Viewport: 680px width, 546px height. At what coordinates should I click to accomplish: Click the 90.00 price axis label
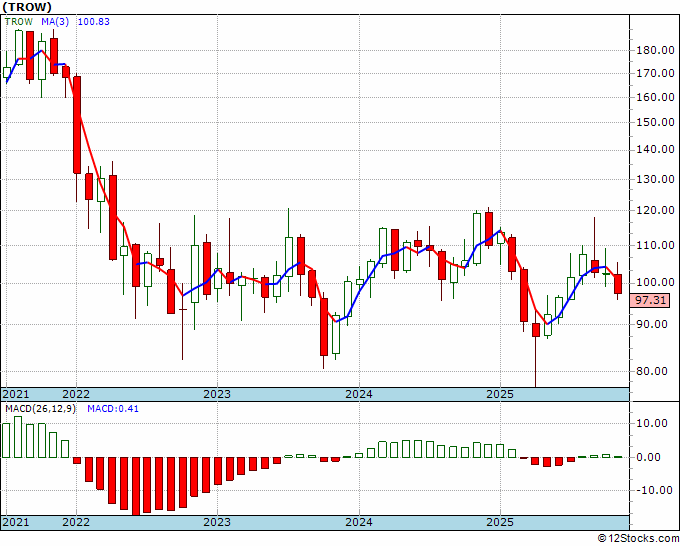(652, 324)
